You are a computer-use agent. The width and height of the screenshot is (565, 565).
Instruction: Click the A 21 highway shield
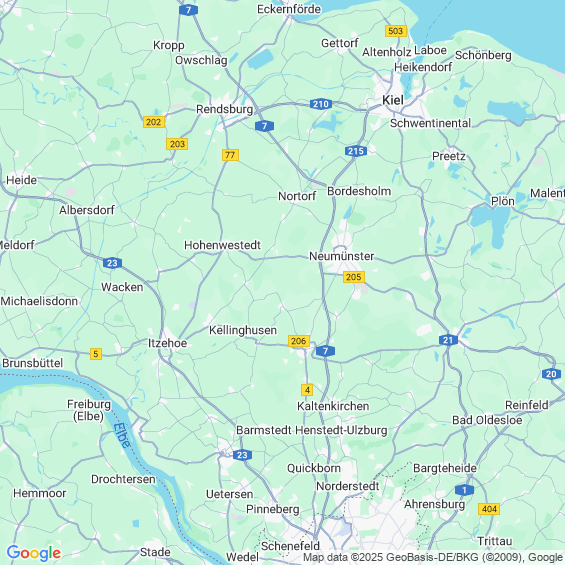[x=448, y=340]
